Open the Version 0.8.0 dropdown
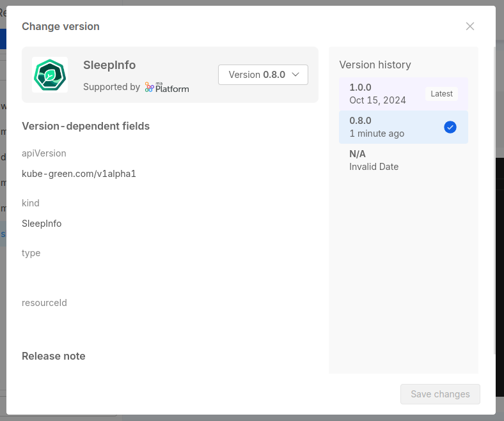The image size is (504, 421). point(263,75)
